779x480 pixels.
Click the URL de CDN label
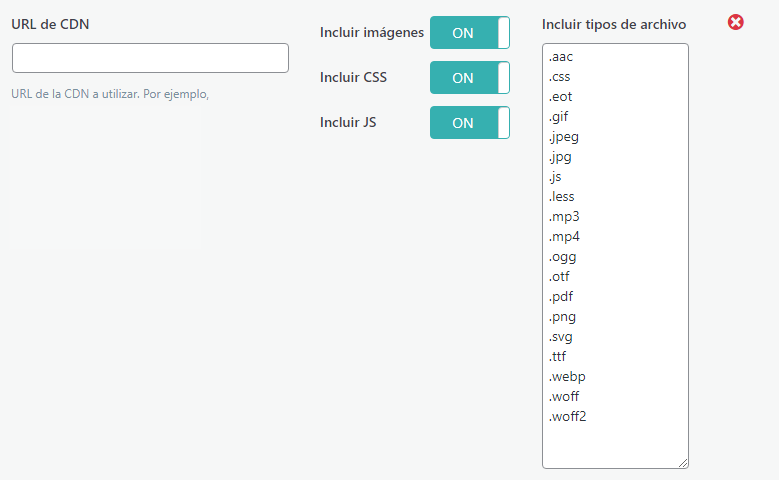point(51,24)
